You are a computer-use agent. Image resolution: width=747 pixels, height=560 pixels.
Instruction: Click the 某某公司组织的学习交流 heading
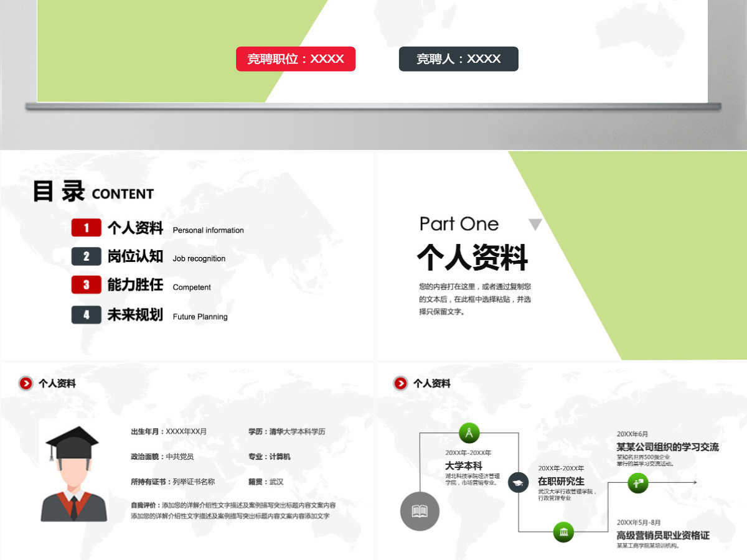[x=668, y=447]
